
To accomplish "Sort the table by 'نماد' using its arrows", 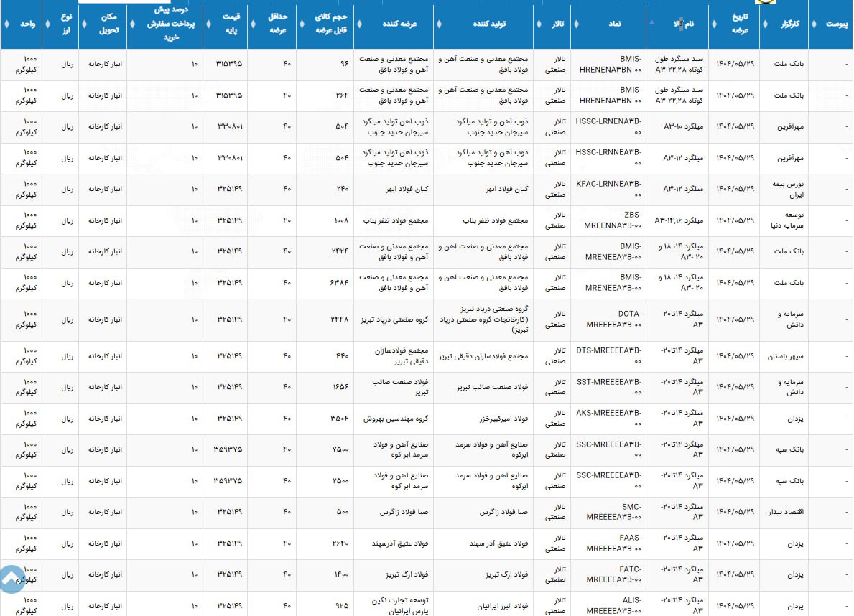I will tap(576, 24).
